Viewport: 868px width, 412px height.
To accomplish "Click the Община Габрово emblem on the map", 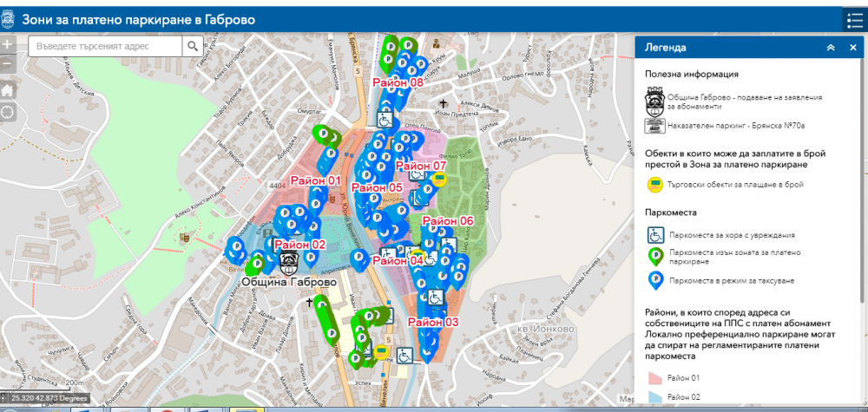I will click(x=293, y=261).
